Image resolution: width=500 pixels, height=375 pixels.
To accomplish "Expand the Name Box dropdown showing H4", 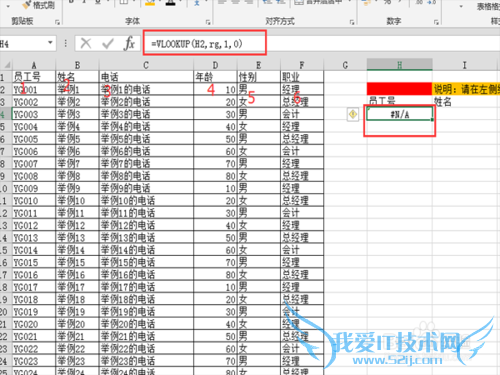I will (50, 43).
